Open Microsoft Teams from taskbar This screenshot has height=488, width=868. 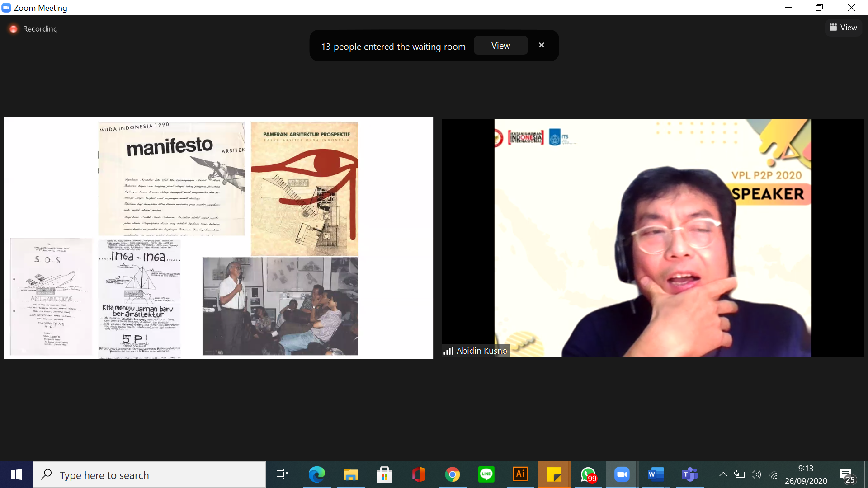[689, 474]
